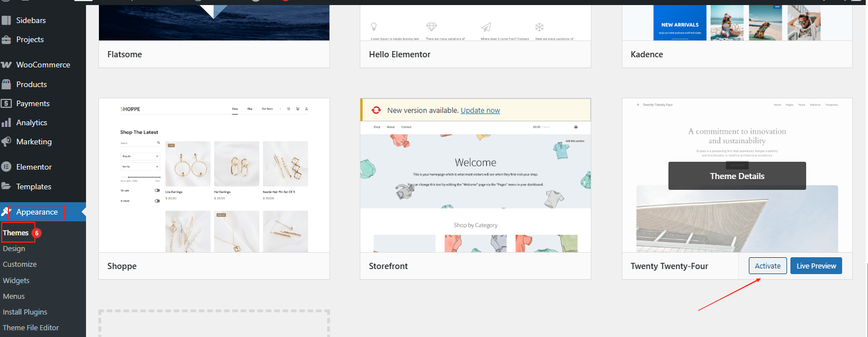
Task: Go to the Design submenu item
Action: (14, 248)
